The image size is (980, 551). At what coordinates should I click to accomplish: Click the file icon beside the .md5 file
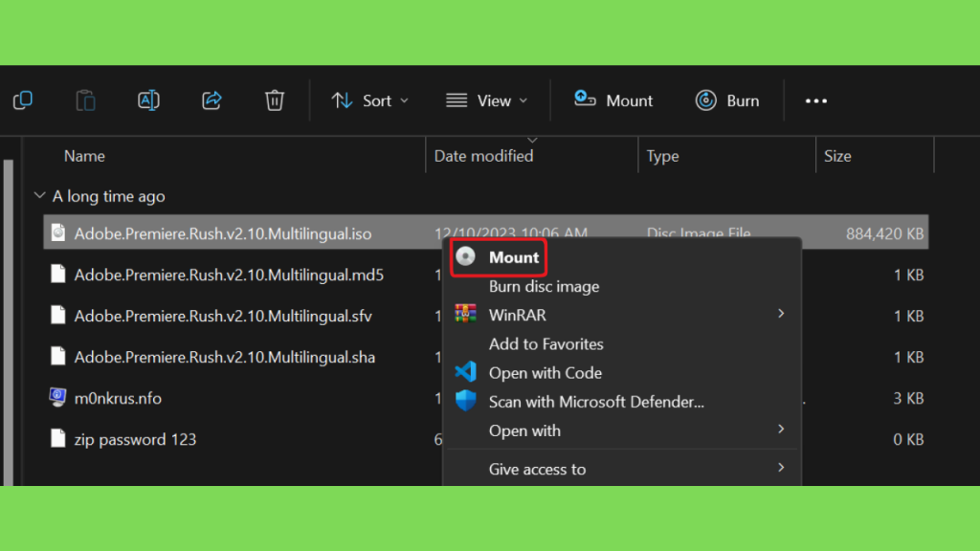tap(57, 274)
